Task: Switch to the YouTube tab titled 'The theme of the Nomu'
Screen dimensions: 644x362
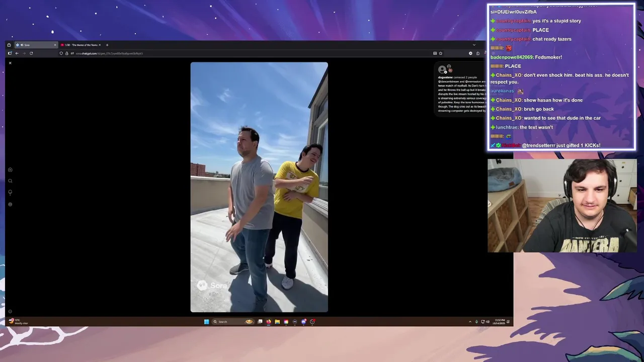Action: point(80,45)
